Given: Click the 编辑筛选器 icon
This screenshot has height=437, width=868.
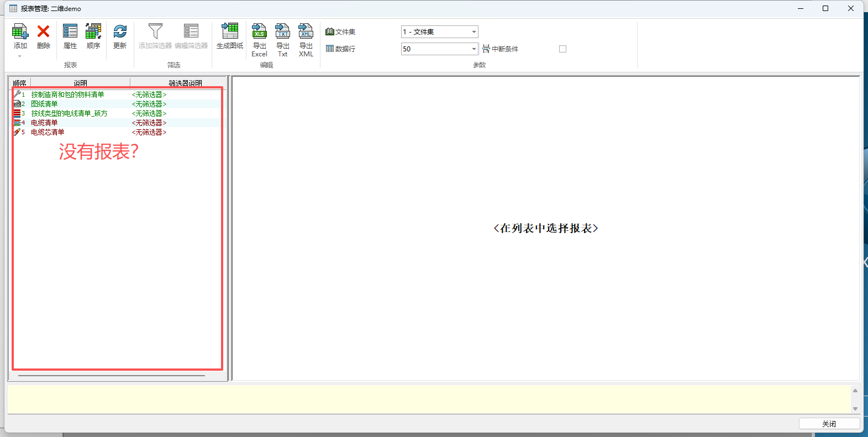Looking at the screenshot, I should 191,31.
